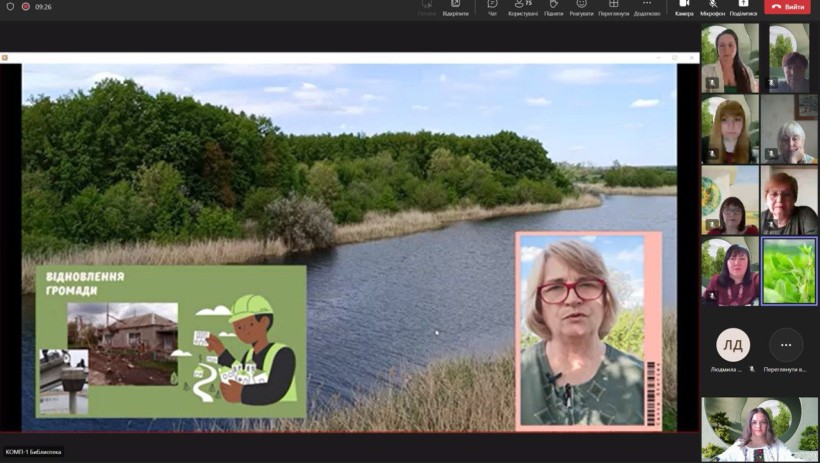Click the Людмила participant name label

click(x=726, y=369)
